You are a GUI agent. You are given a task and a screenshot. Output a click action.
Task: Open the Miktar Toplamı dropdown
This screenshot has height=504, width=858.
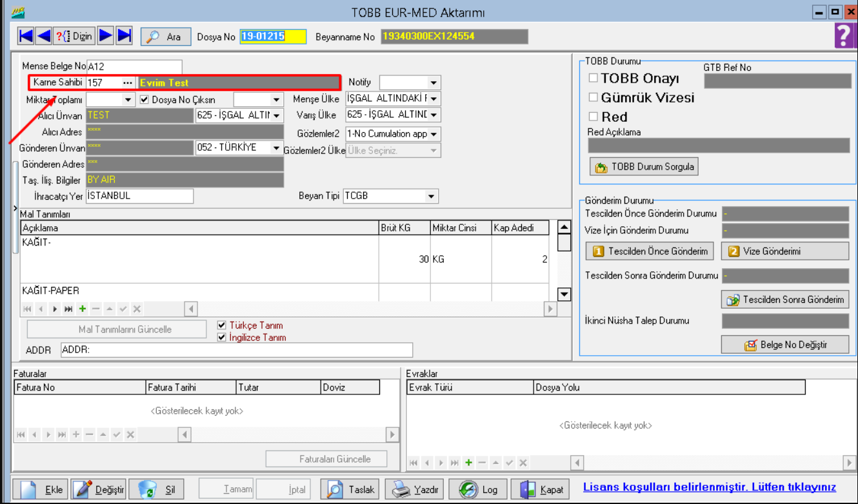128,100
